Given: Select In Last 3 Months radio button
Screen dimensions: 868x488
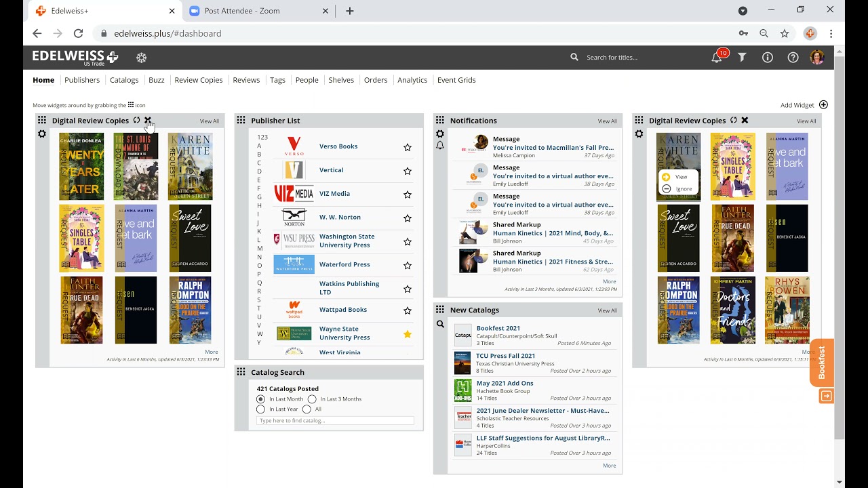Looking at the screenshot, I should (x=312, y=399).
